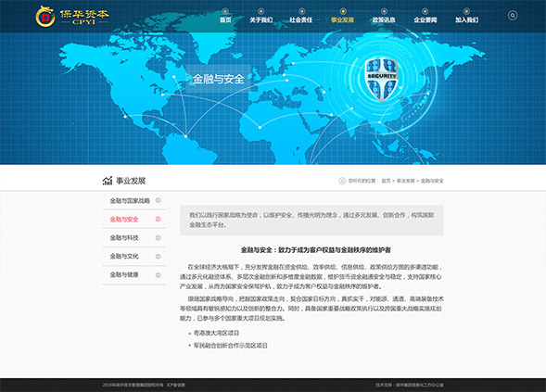
Task: Click the 事业发展 breadcrumb link
Action: tap(406, 181)
